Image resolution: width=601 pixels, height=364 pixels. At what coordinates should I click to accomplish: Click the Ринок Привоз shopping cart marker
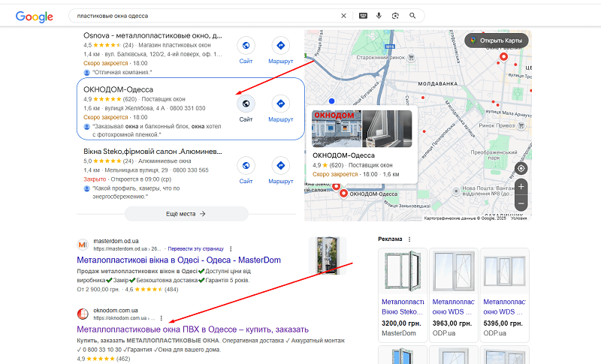[521, 125]
